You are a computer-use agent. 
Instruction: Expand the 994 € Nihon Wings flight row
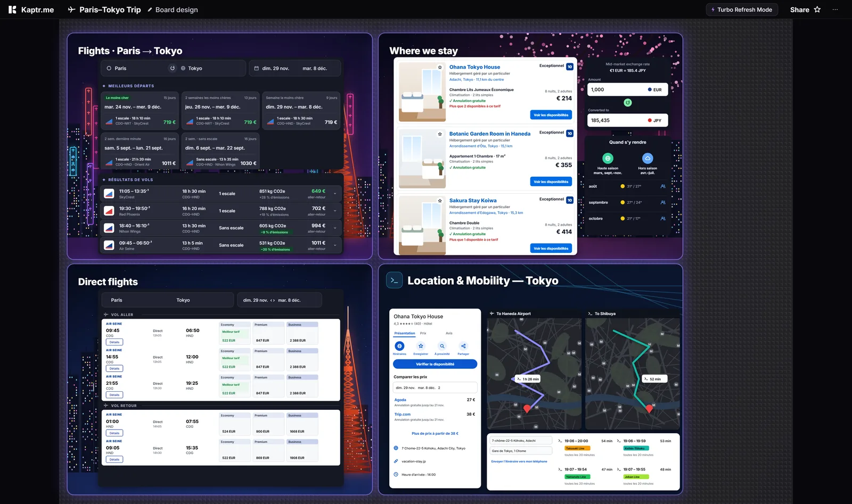tap(335, 228)
